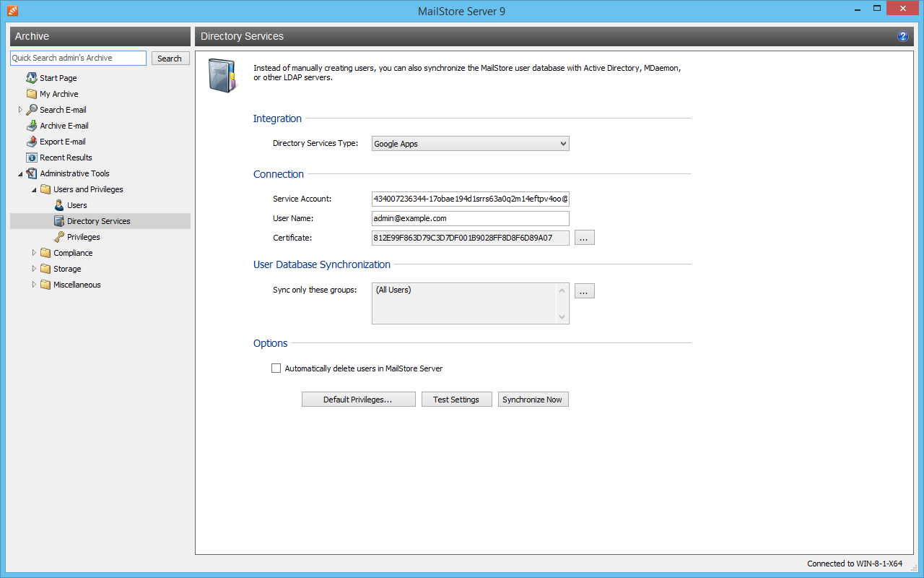The height and width of the screenshot is (578, 924).
Task: Select Start Page in the tree
Action: [58, 78]
